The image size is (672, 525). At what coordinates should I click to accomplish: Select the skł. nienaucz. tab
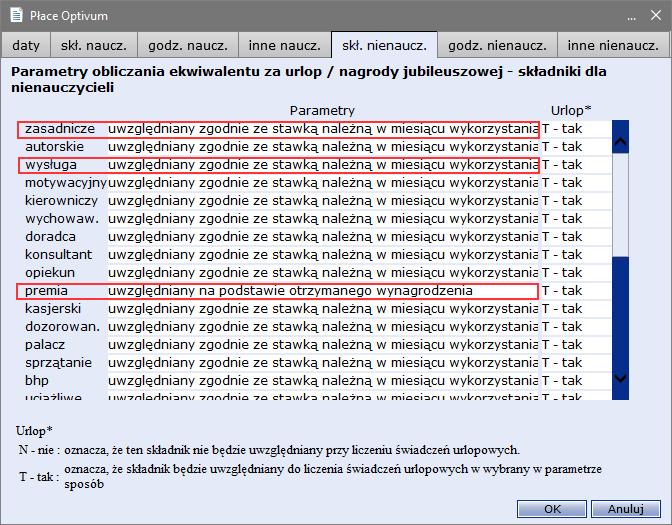pyautogui.click(x=384, y=45)
